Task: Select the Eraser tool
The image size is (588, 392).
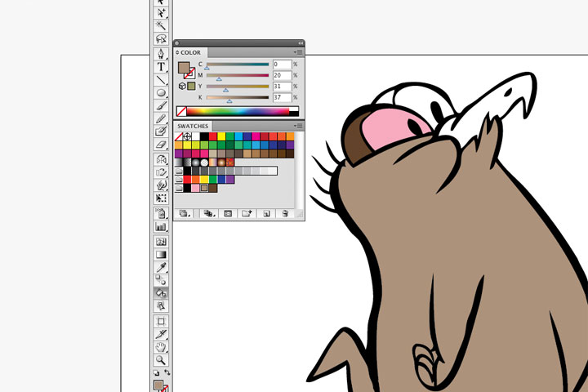Action: (x=161, y=145)
